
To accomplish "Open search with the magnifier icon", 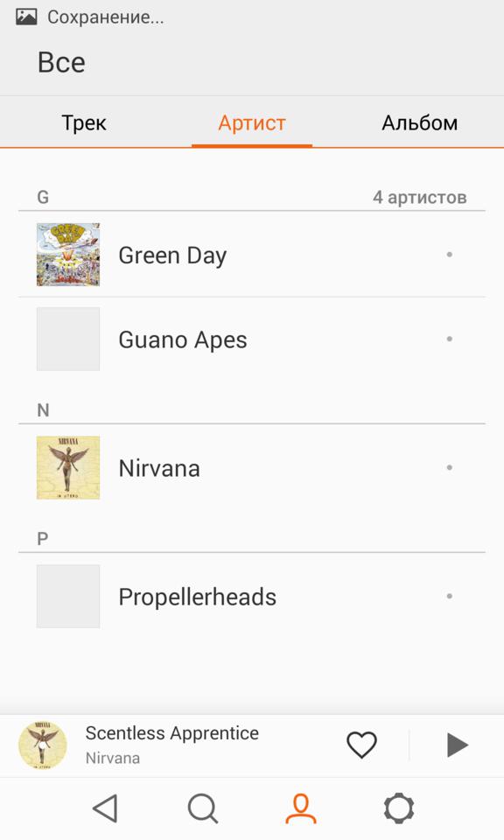I will [x=203, y=808].
